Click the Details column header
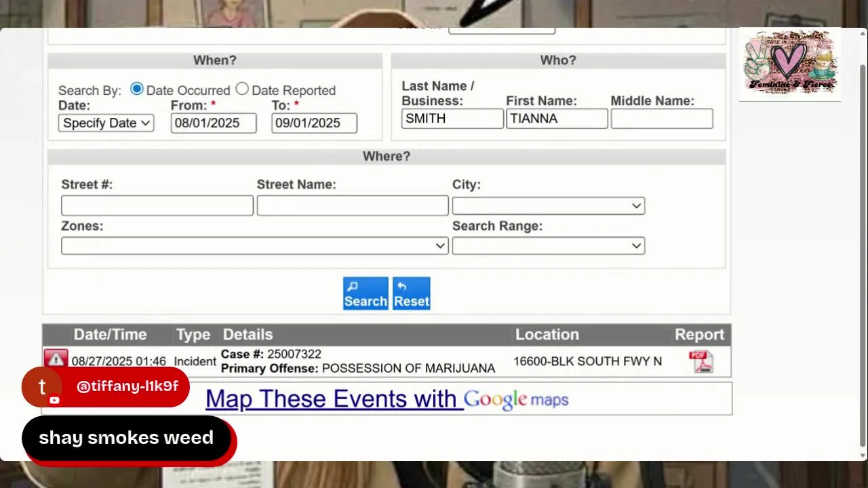Image resolution: width=868 pixels, height=488 pixels. [248, 335]
